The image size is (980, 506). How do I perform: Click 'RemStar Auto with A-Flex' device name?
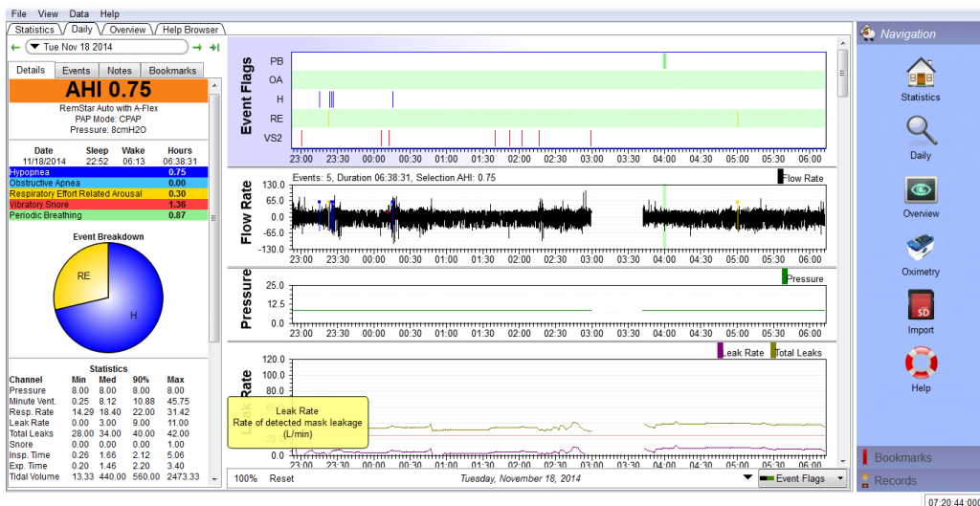pyautogui.click(x=109, y=107)
